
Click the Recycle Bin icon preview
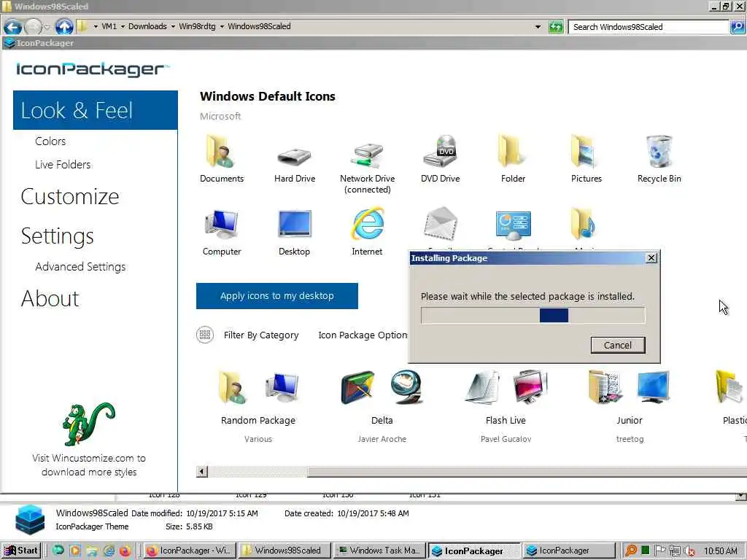pos(659,152)
